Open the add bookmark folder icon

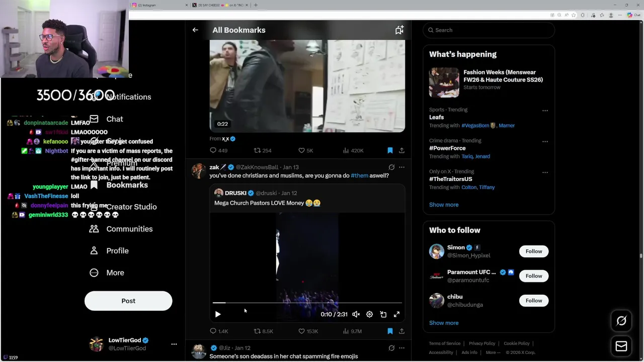coord(399,30)
